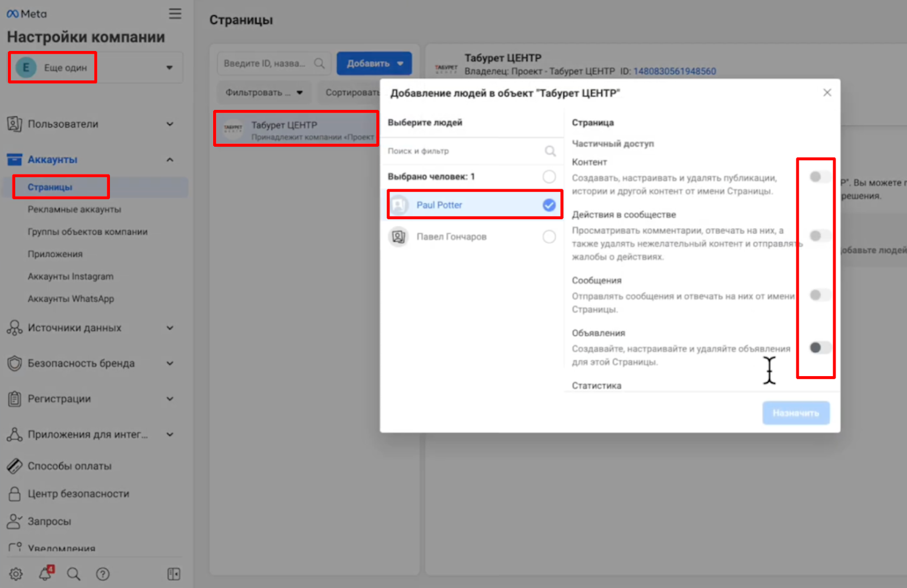
Task: Click the page ID link 1480830561948560
Action: tap(675, 71)
